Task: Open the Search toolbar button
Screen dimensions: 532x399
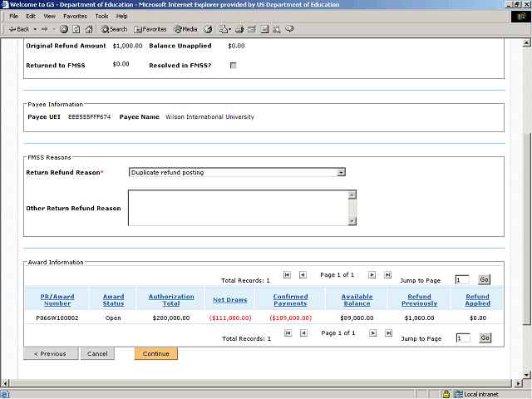Action: [114, 29]
